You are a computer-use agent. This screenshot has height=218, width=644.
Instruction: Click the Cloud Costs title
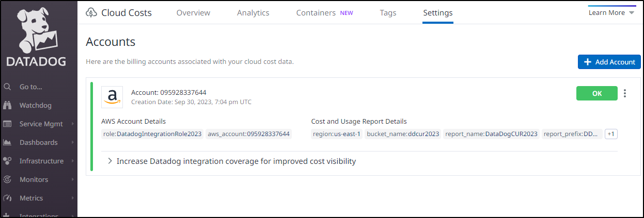point(127,13)
